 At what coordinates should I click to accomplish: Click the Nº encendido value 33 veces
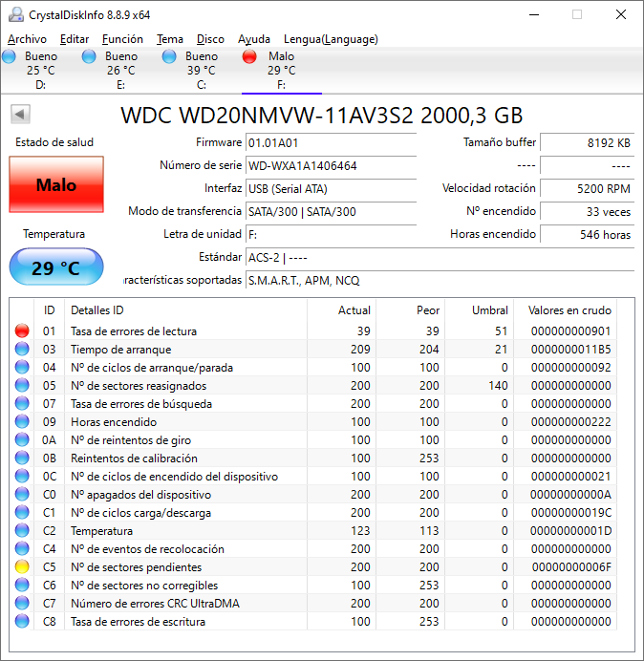[x=587, y=212]
